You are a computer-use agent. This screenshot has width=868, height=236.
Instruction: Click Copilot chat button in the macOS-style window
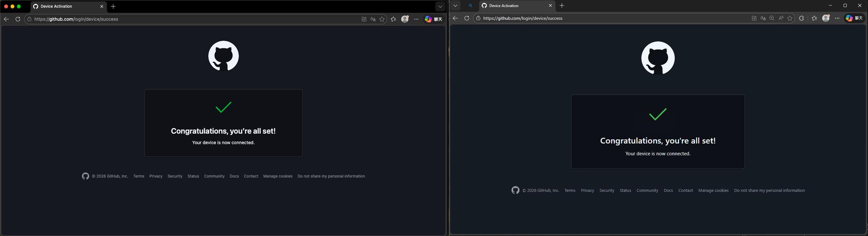pyautogui.click(x=433, y=19)
